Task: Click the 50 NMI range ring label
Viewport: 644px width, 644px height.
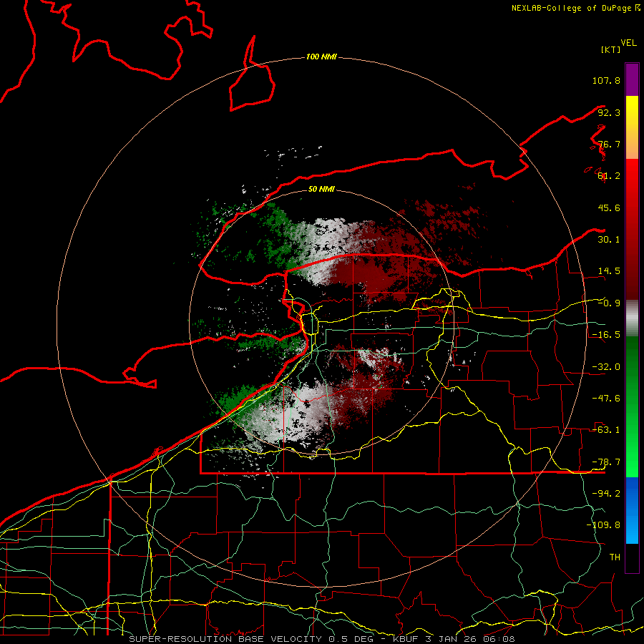Action: (x=321, y=189)
